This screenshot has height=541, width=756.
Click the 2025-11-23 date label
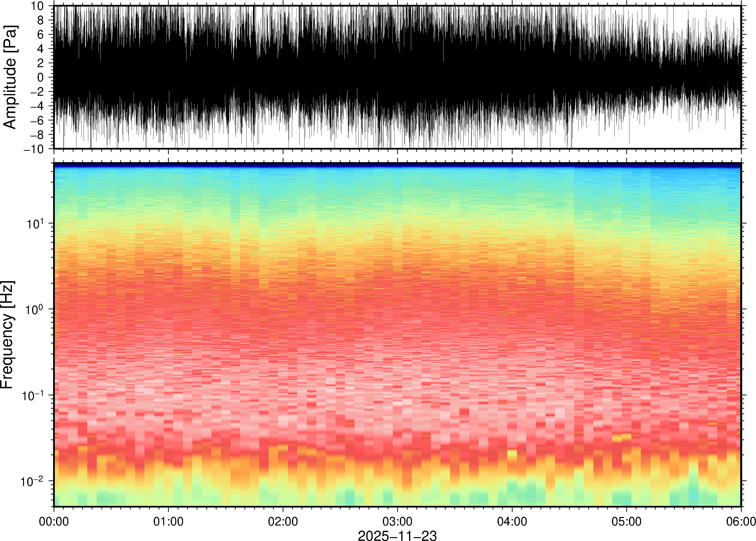(397, 535)
